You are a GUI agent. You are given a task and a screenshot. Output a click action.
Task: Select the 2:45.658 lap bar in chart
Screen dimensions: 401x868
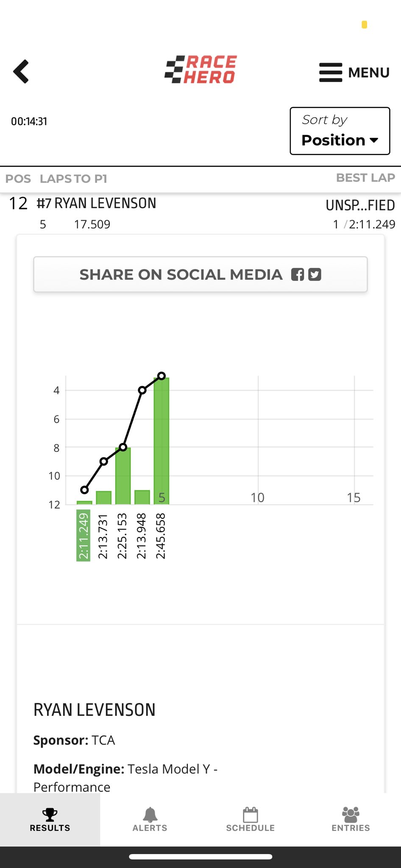pyautogui.click(x=162, y=441)
